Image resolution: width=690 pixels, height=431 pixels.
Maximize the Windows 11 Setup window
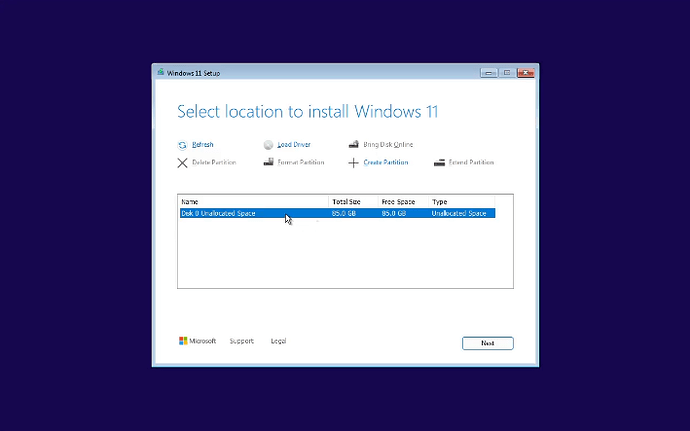(506, 72)
